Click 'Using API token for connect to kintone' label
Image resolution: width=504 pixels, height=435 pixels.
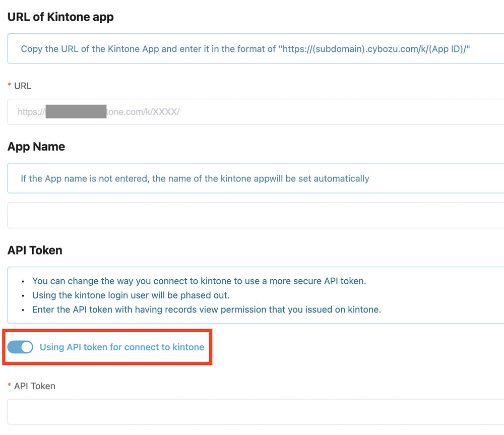[x=122, y=347]
